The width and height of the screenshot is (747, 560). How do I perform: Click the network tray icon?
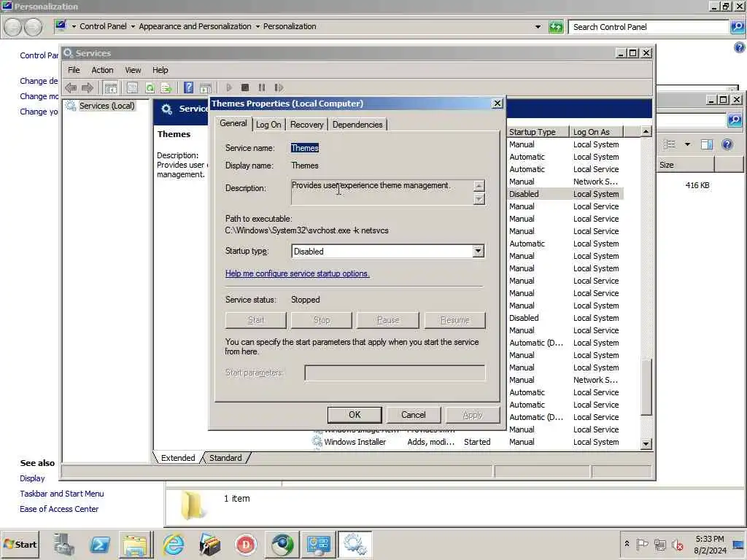click(659, 544)
